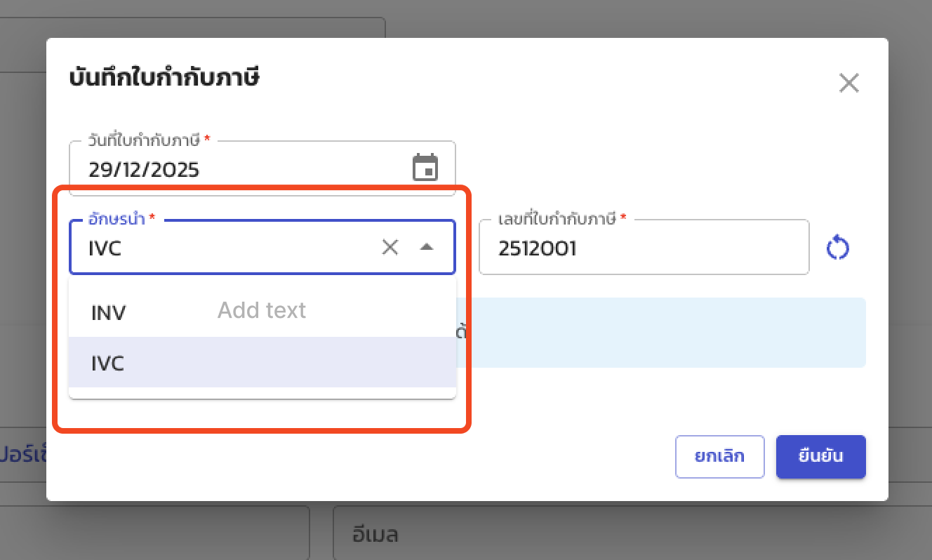This screenshot has height=560, width=932.
Task: Click the empty field left of อีเมล
Action: click(154, 533)
